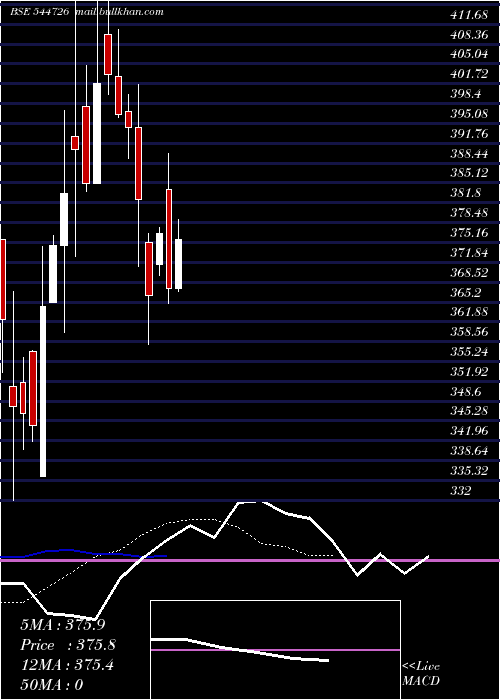
Task: Click the 50MA : 0 reading
Action: click(52, 685)
